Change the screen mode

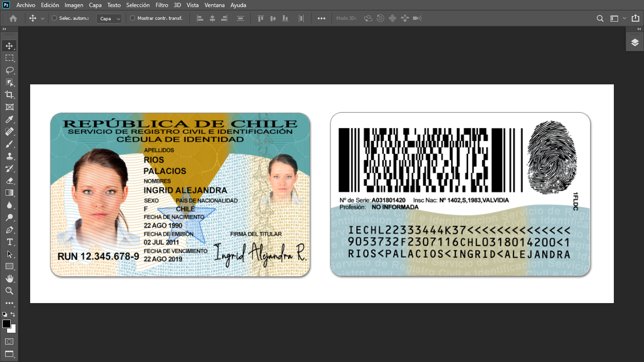[x=9, y=354]
